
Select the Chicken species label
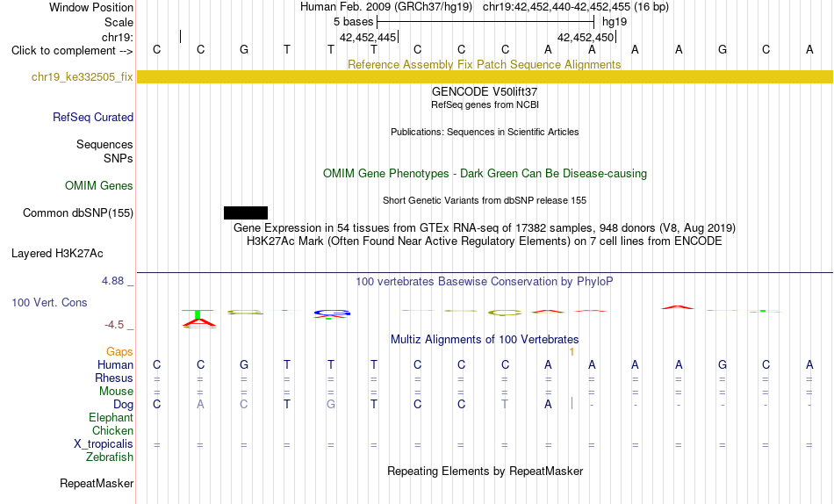click(x=112, y=430)
